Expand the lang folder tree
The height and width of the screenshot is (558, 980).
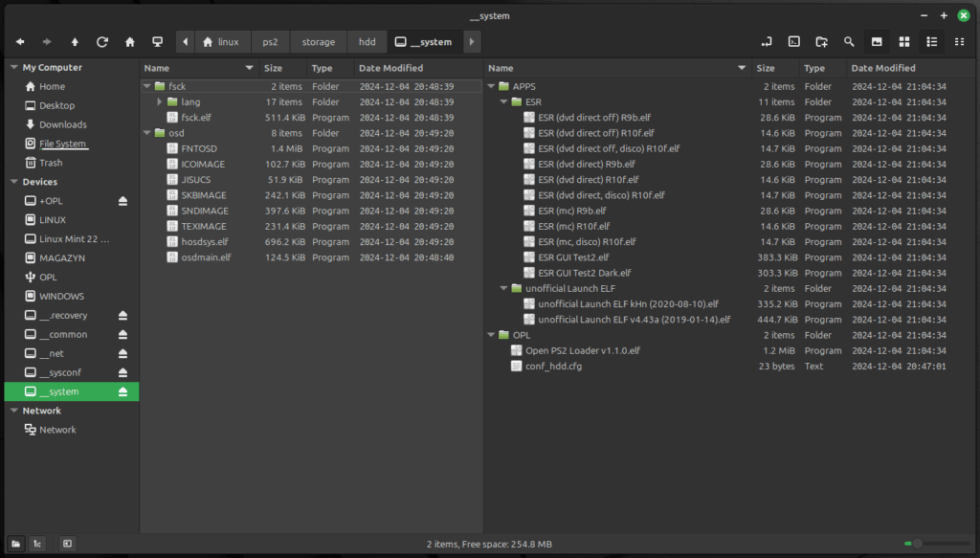pos(160,101)
